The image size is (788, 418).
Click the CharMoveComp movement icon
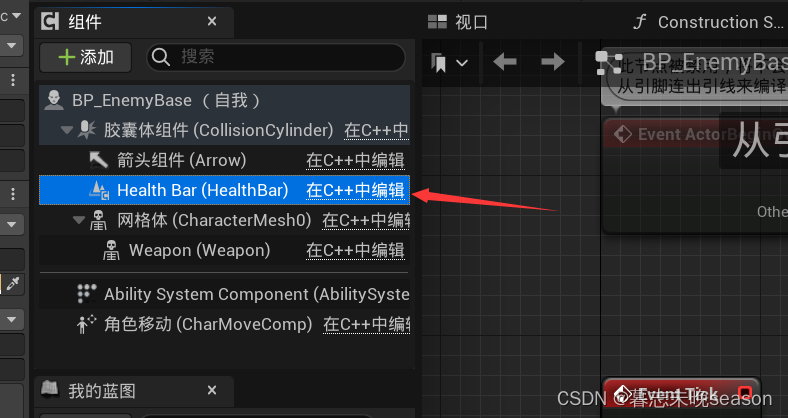[x=86, y=324]
